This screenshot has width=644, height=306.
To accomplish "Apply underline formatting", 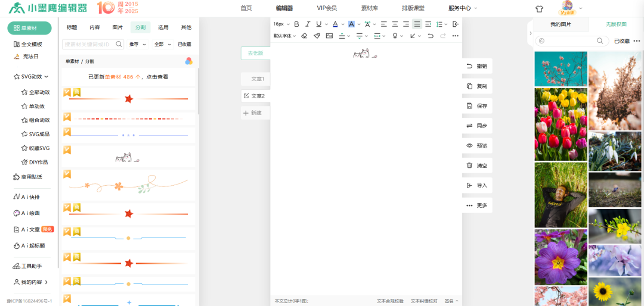I will click(318, 24).
